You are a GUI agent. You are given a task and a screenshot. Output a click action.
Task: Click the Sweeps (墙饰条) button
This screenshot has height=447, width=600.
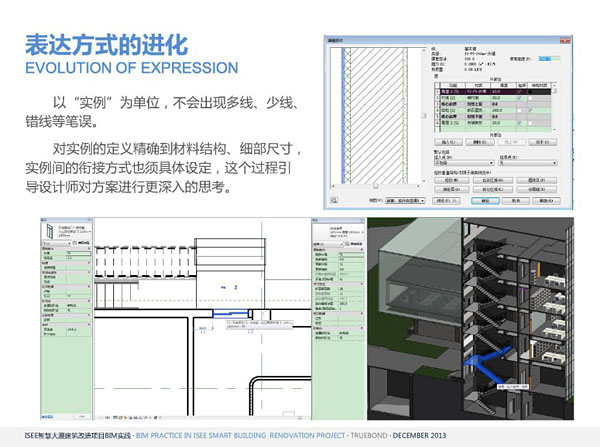click(536, 180)
